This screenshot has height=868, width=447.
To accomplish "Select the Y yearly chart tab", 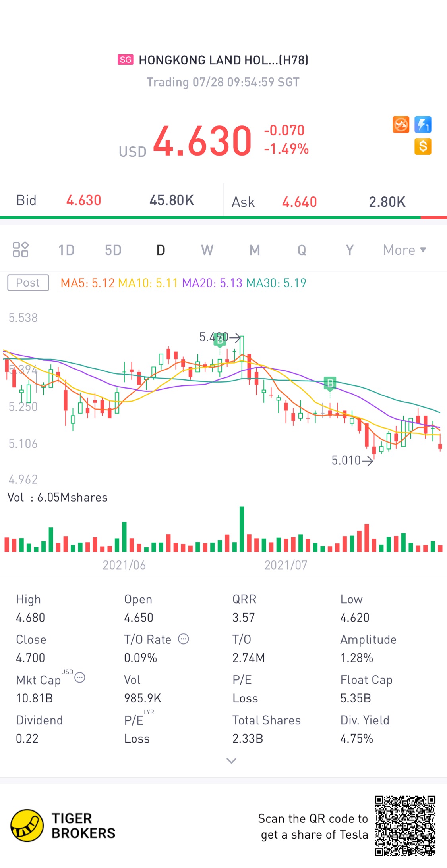I will (349, 250).
